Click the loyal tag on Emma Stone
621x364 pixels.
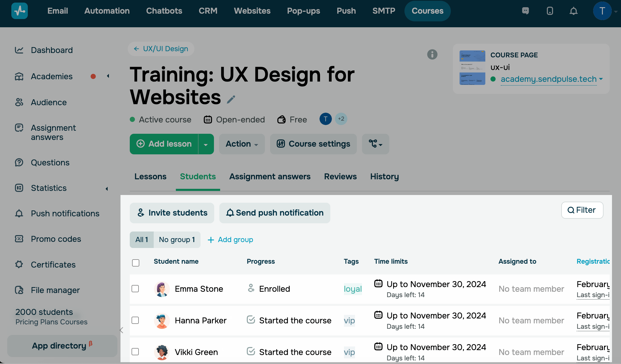(x=352, y=289)
